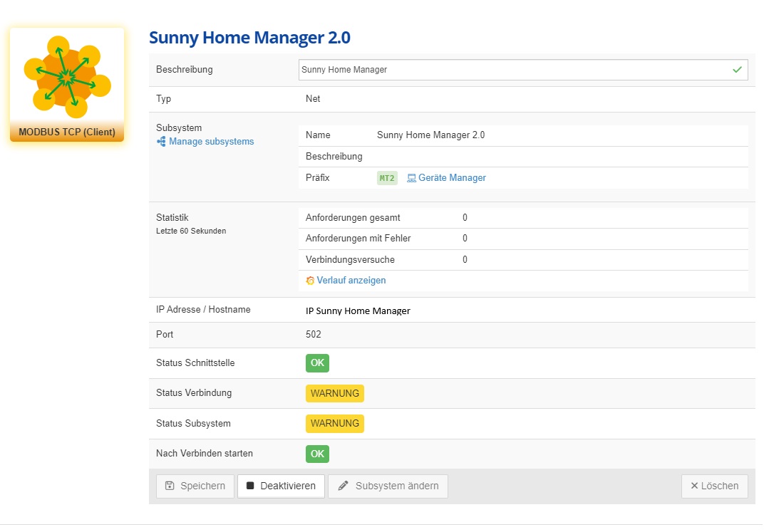Click the pencil icon on Subsystem ändern
Viewport: 769px width, 532px height.
(x=344, y=486)
